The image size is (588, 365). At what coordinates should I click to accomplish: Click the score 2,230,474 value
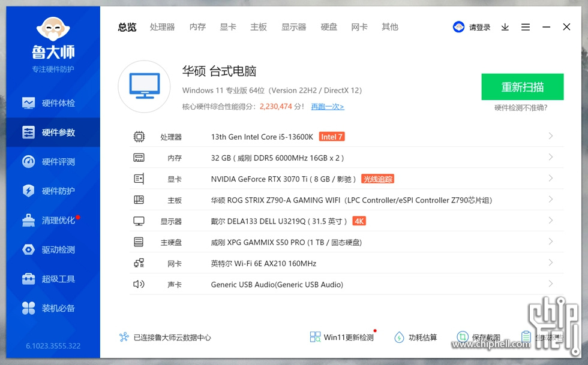(275, 107)
